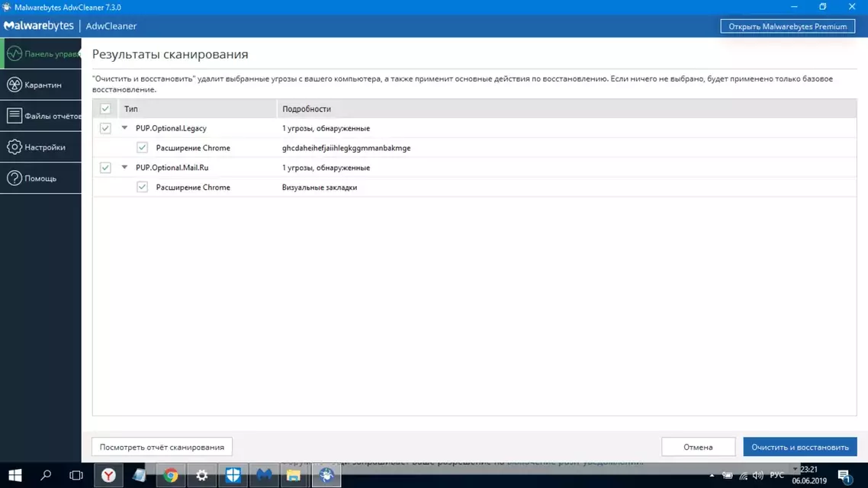Click the Help question mark icon
Image resolution: width=868 pixels, height=488 pixels.
point(14,178)
